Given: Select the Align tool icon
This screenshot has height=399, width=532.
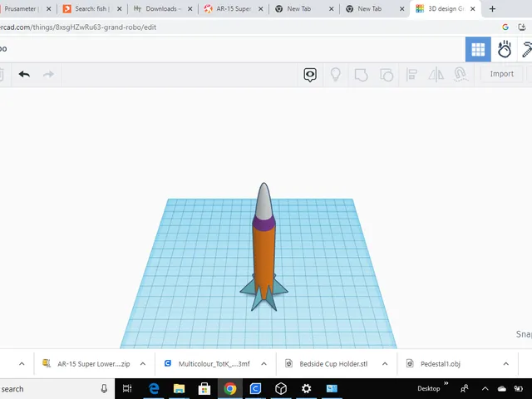Looking at the screenshot, I should [411, 74].
